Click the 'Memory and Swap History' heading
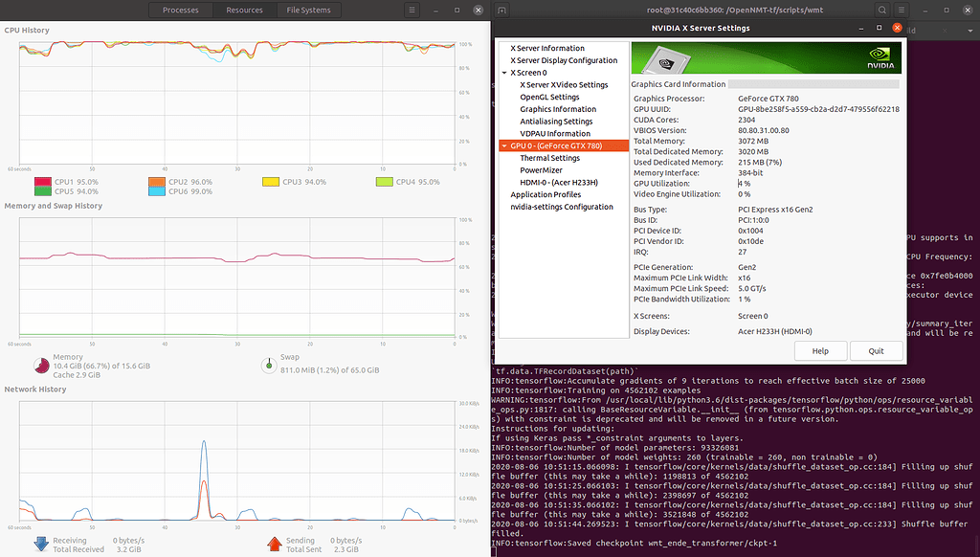Viewport: 980px width, 557px height. pyautogui.click(x=54, y=206)
